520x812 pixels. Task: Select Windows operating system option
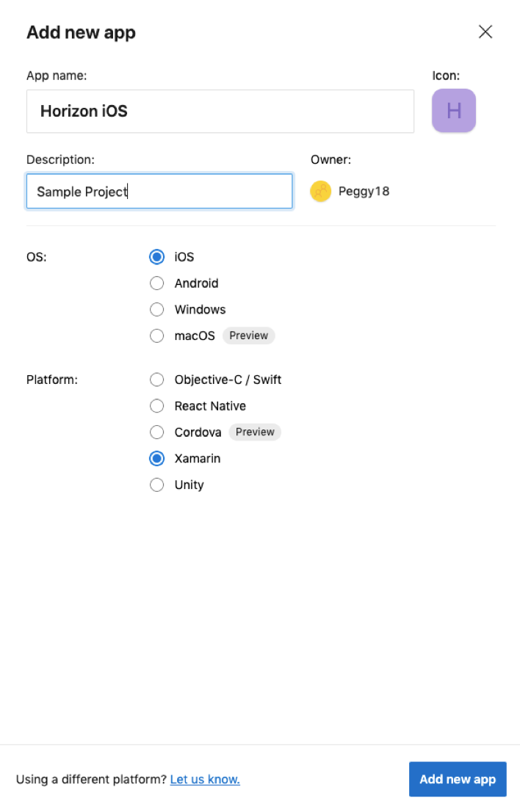click(157, 310)
